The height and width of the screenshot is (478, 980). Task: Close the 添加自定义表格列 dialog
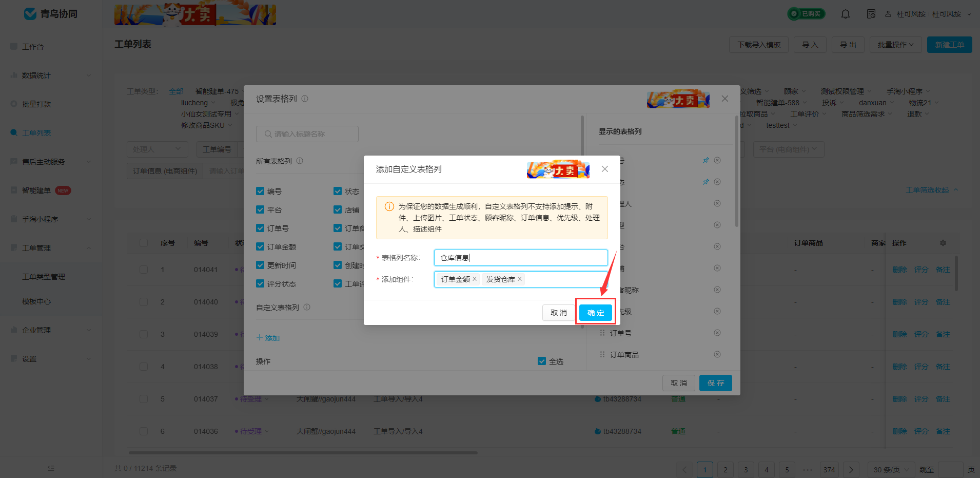[605, 169]
